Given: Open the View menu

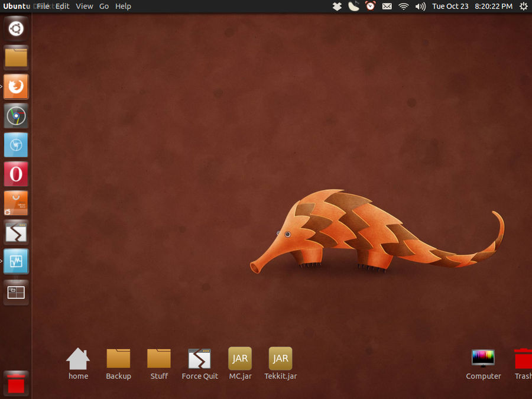Looking at the screenshot, I should point(84,6).
